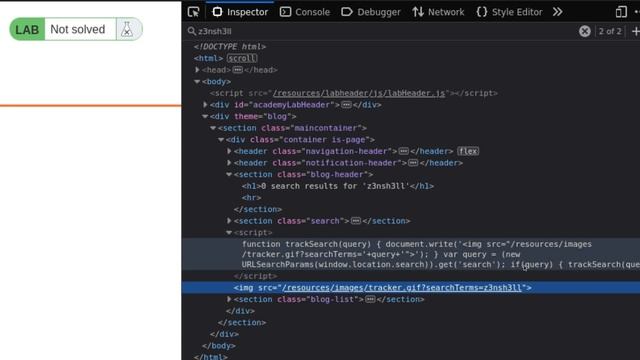Expand the navigation-header element
Viewport: 640px width, 360px height.
click(x=229, y=151)
